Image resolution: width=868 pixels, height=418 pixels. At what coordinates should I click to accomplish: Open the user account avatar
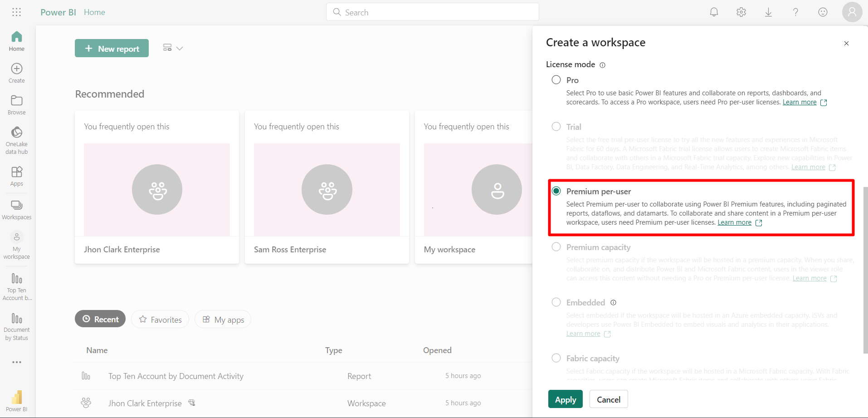[x=852, y=12]
